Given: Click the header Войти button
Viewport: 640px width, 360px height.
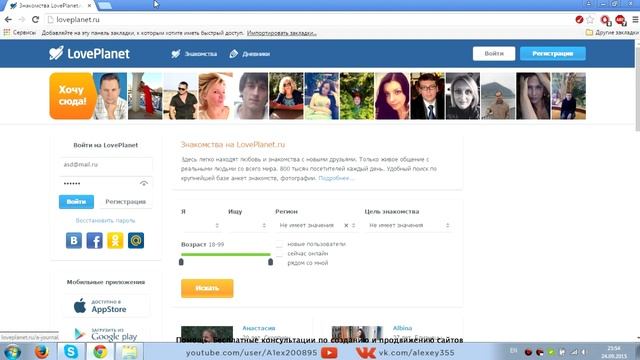Looking at the screenshot, I should (494, 53).
